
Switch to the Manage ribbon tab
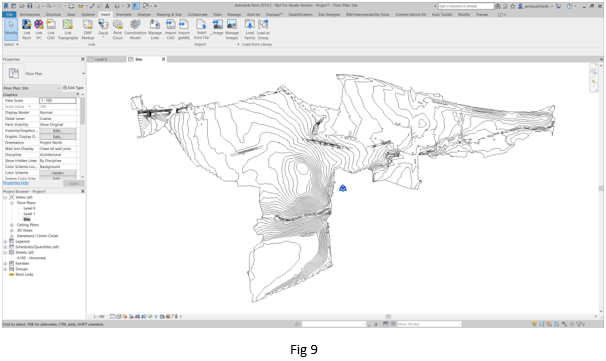click(x=234, y=14)
